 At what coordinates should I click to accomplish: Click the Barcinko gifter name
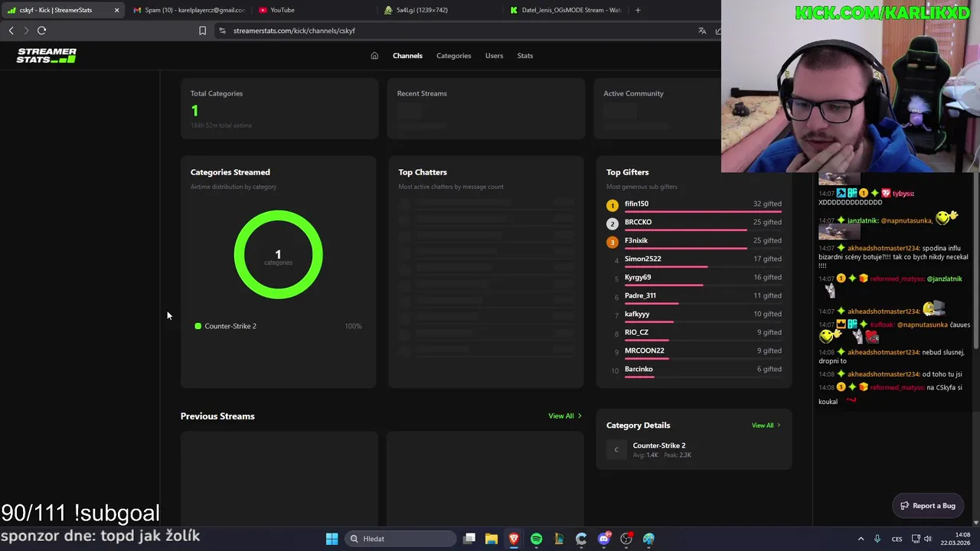coord(639,369)
